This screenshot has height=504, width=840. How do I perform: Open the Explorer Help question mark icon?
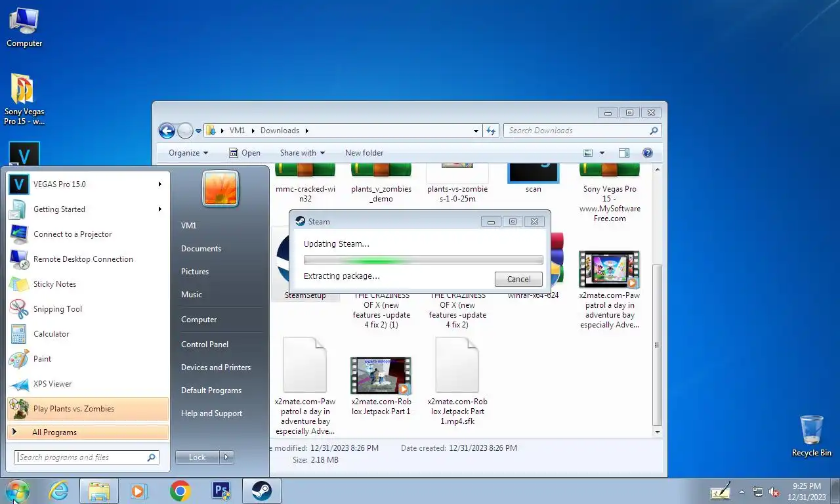coord(648,153)
